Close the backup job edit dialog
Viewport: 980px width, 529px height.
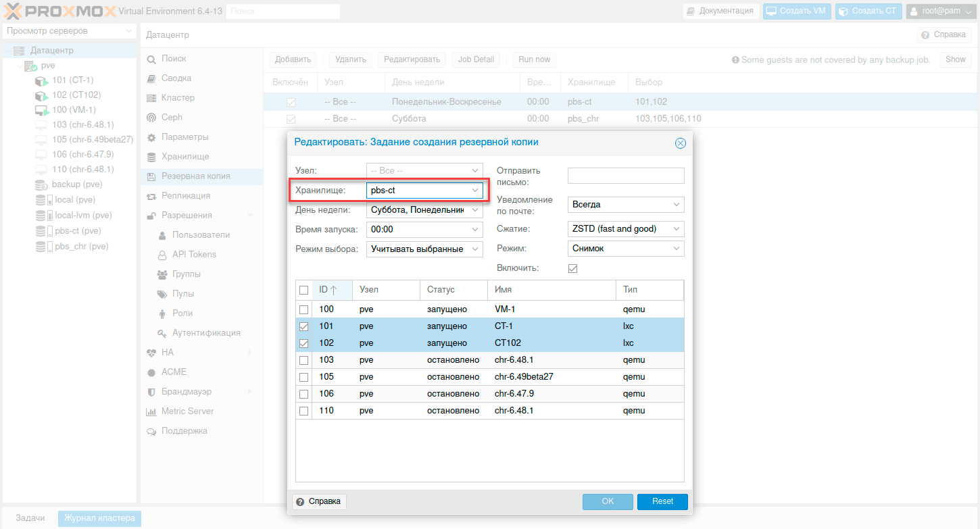[x=680, y=143]
